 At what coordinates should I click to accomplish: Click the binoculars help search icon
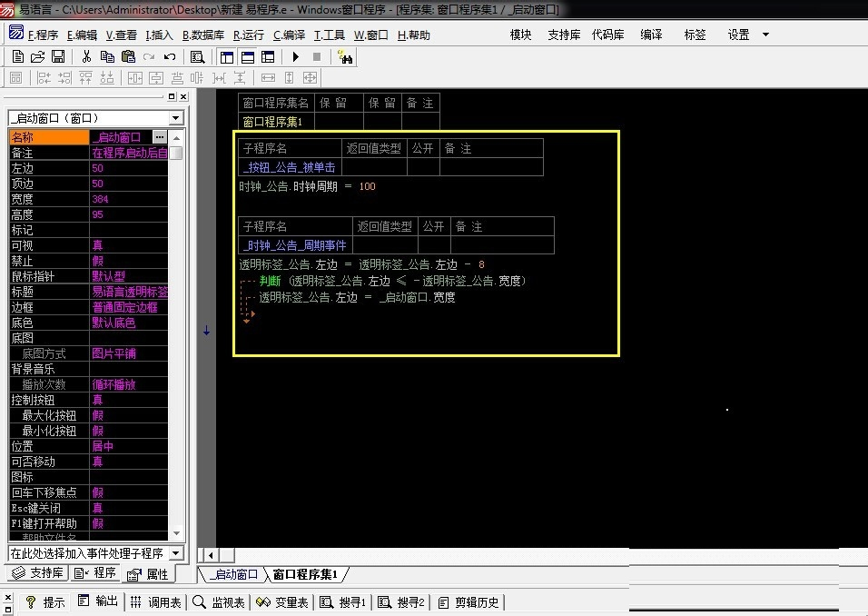pyautogui.click(x=345, y=57)
